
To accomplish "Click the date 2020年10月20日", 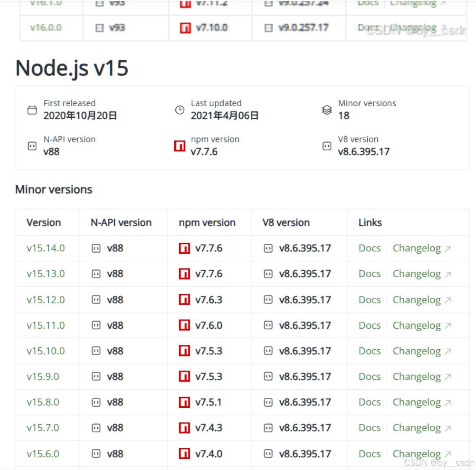I will (x=80, y=115).
